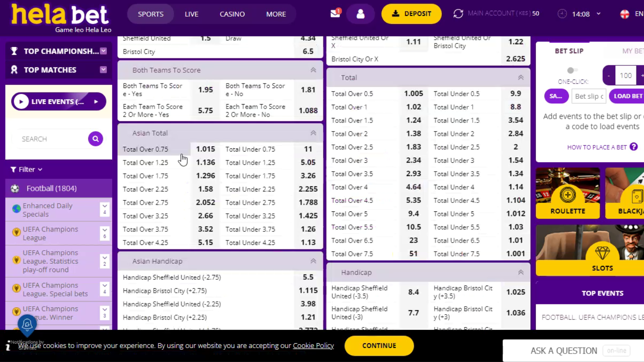Click the search magnifier button
The width and height of the screenshot is (644, 362).
click(95, 139)
